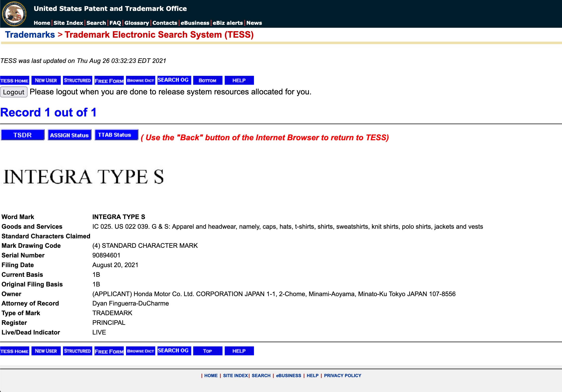Click the bottom Help button
This screenshot has height=392, width=562.
coord(239,351)
